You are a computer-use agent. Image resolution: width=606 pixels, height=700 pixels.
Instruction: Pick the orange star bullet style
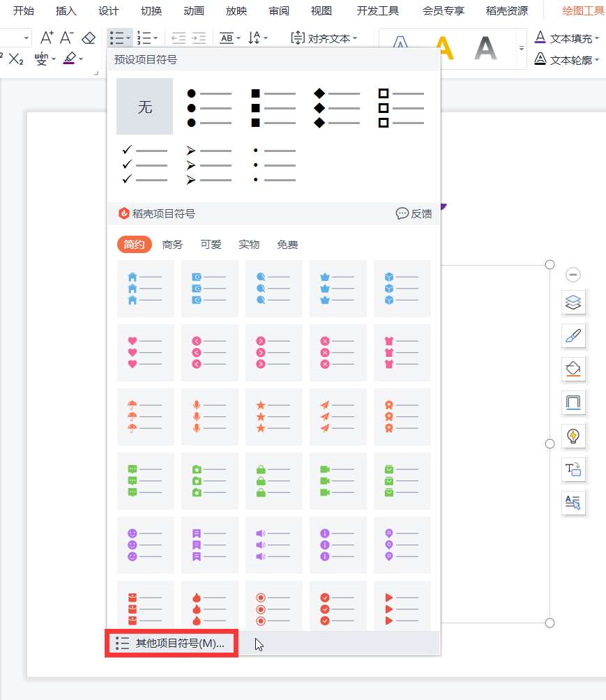click(x=274, y=417)
